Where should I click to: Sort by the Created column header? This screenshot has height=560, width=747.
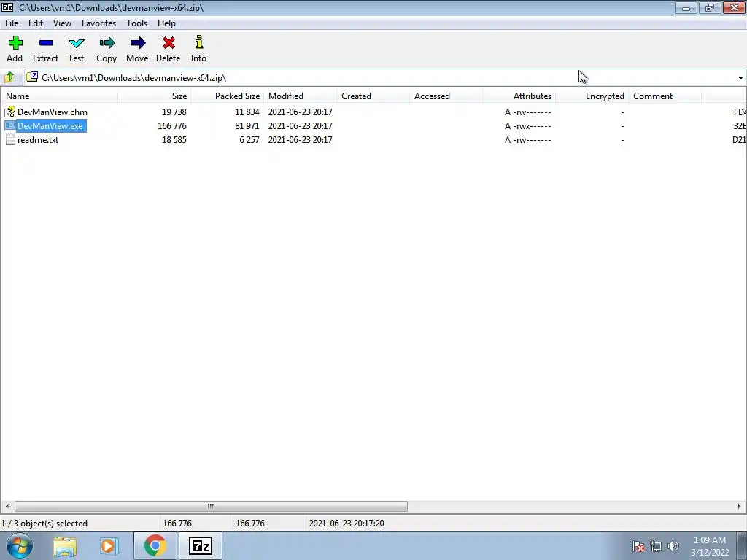point(373,96)
